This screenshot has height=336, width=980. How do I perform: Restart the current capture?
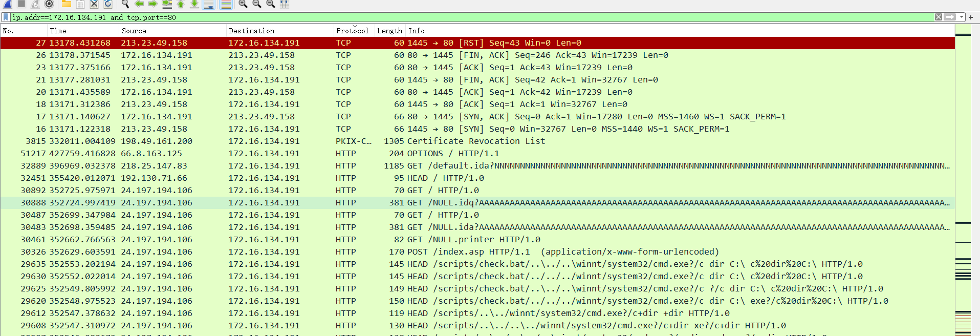35,4
